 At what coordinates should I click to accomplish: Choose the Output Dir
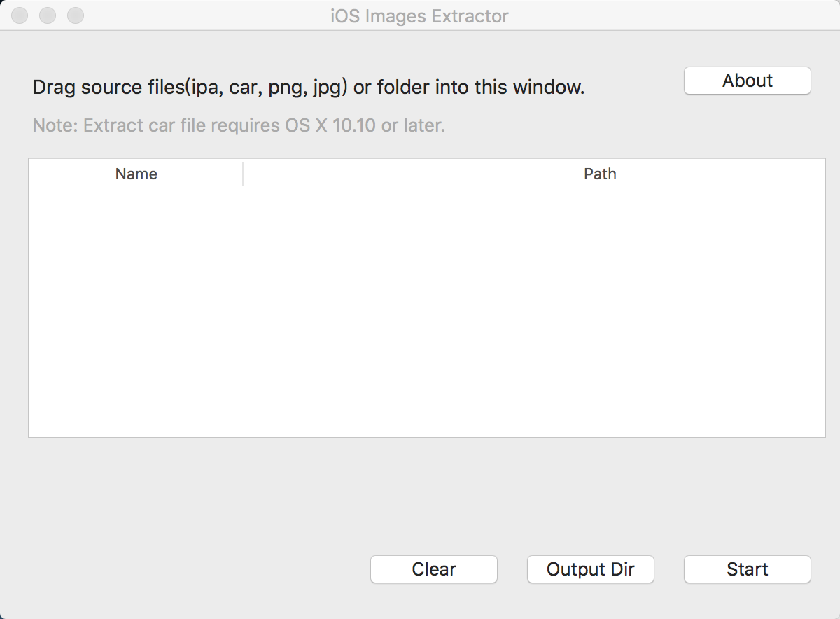coord(591,569)
